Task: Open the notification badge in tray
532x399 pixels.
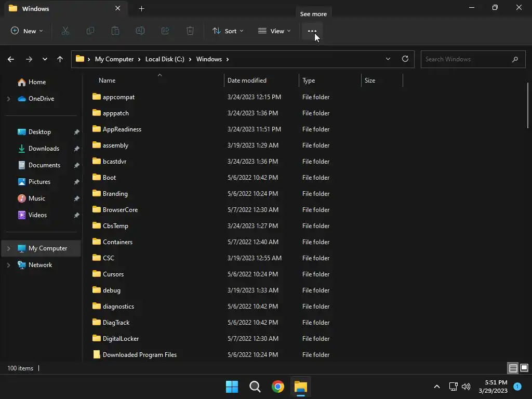Action: pos(517,386)
